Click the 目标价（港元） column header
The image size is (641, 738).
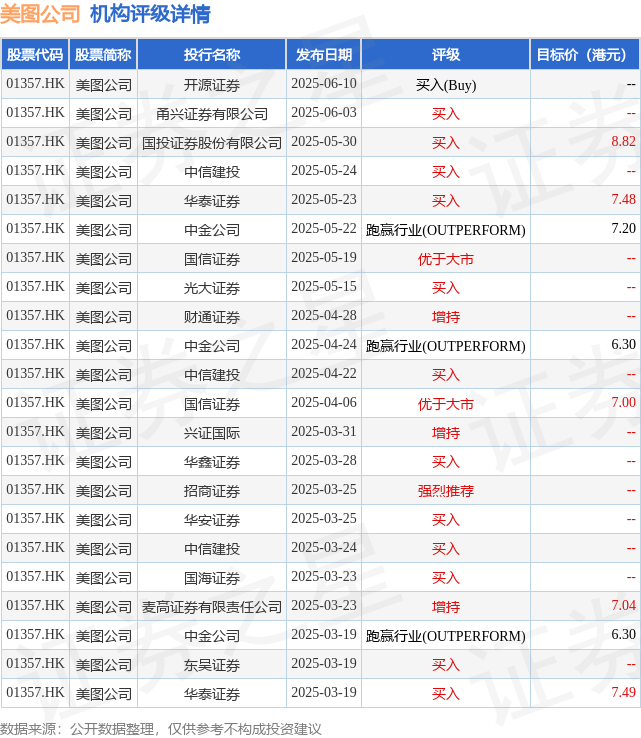(x=585, y=55)
